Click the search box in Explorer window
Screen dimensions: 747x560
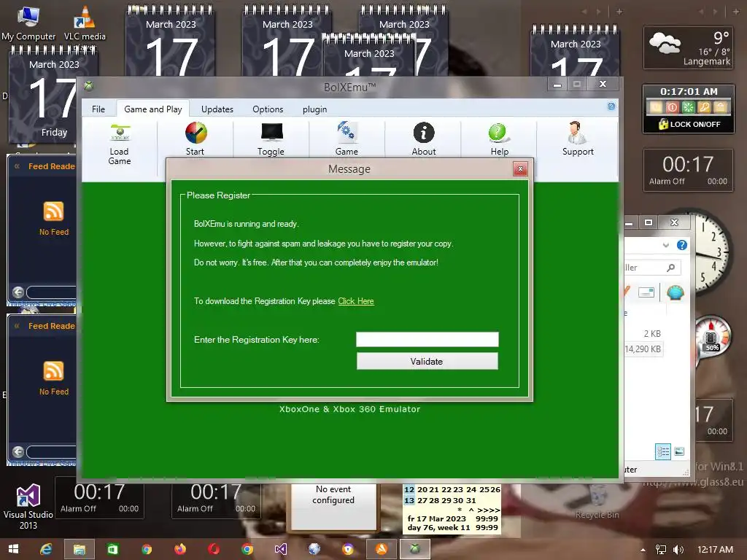tap(651, 268)
